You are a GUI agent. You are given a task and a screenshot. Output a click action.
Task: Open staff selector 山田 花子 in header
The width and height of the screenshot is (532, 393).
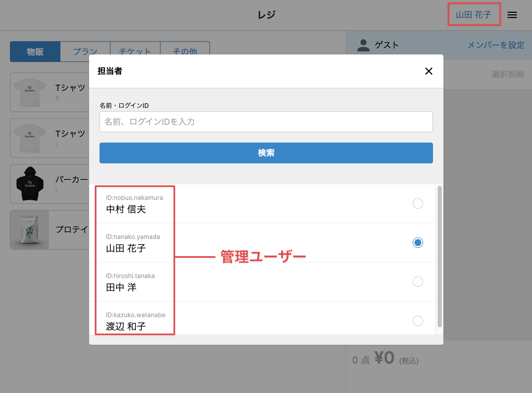tap(474, 15)
